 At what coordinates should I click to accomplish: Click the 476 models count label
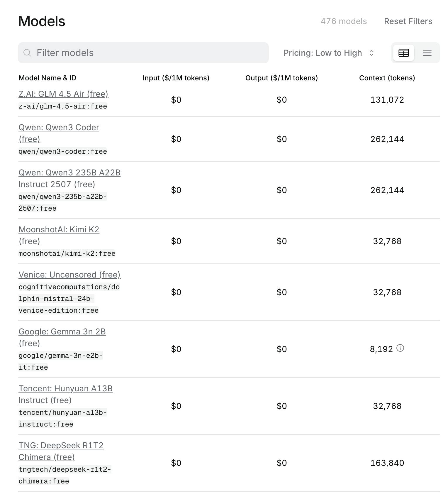click(x=344, y=21)
